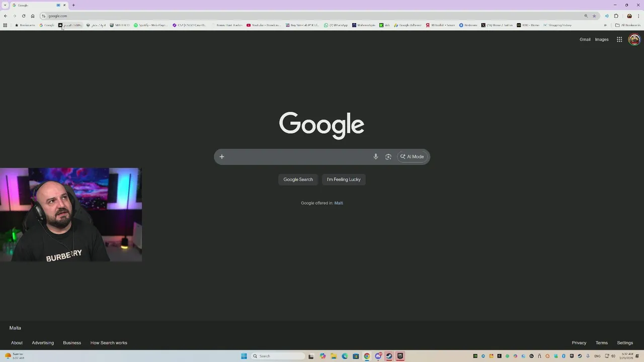Open the Bookmarks star folder
644x362 pixels.
coord(25,25)
